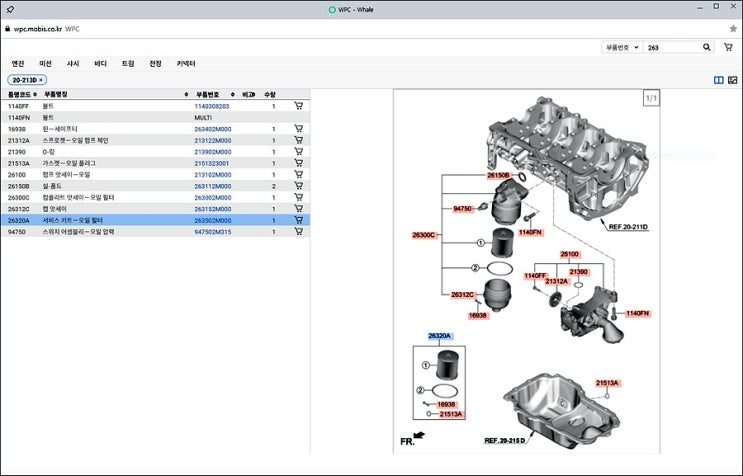Switch to split list-and-diagram view
Screen dimensions: 743x476
click(718, 79)
